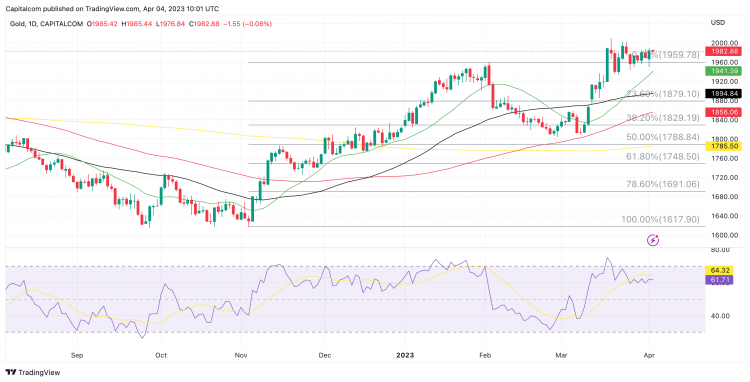
Task: Click the 40.00 RSI axis tick
Action: (x=720, y=316)
